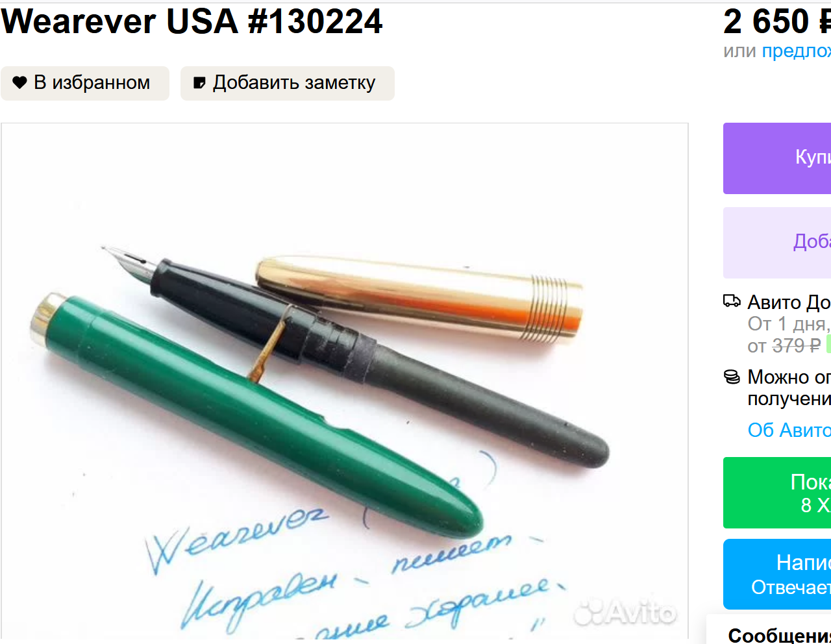Open the Добавить заметку note button
Image resolution: width=831 pixels, height=644 pixels.
288,83
